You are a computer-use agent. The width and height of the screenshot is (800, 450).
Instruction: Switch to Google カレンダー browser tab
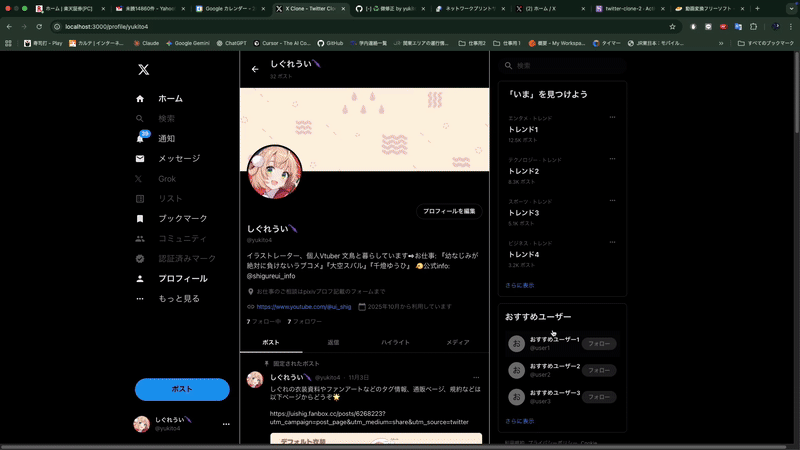tap(230, 9)
